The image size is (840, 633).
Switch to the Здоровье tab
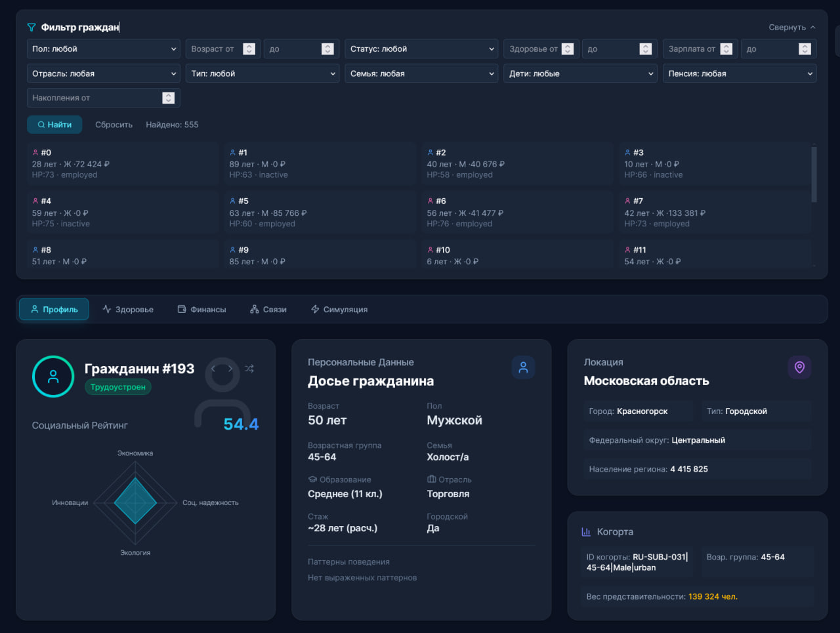coord(128,309)
